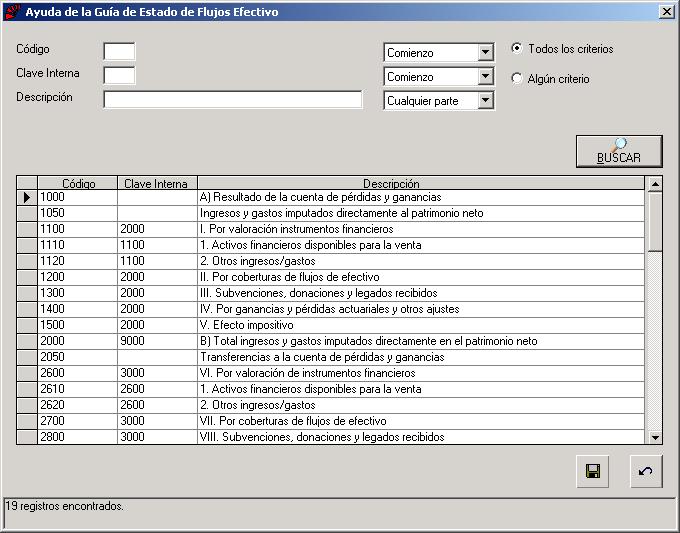Click code cell 1050
This screenshot has width=680, height=533.
78,213
